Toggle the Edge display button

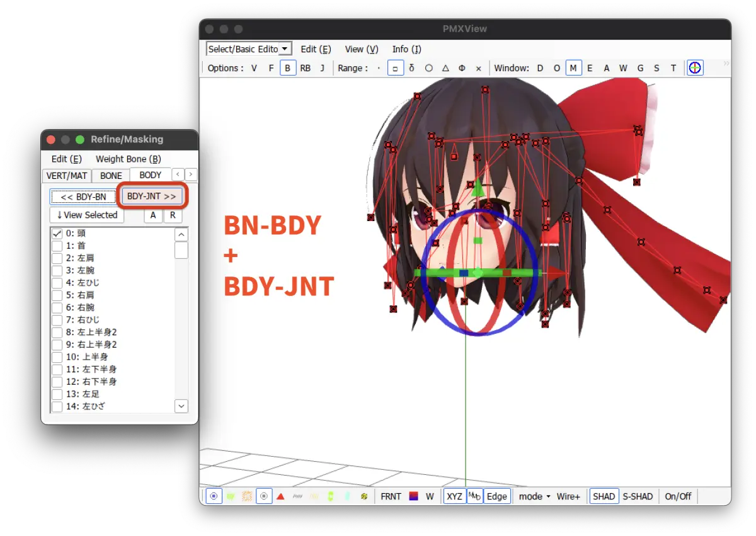pyautogui.click(x=497, y=496)
